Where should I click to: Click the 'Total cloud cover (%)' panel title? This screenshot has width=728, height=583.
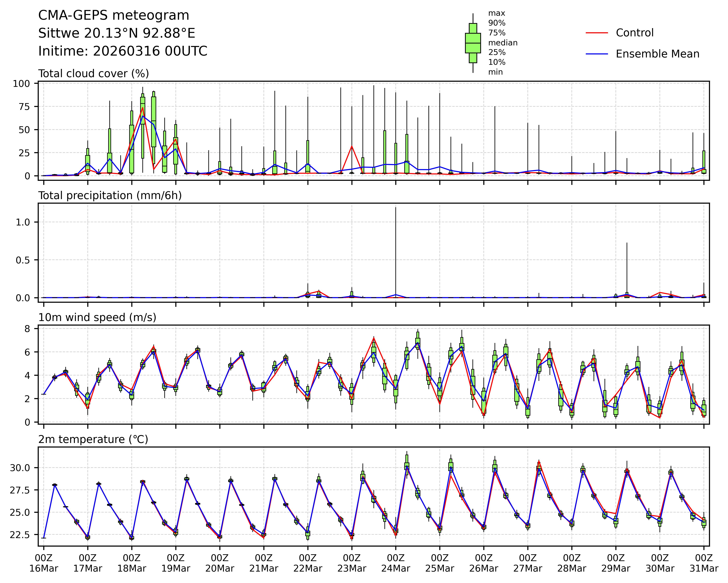click(94, 74)
